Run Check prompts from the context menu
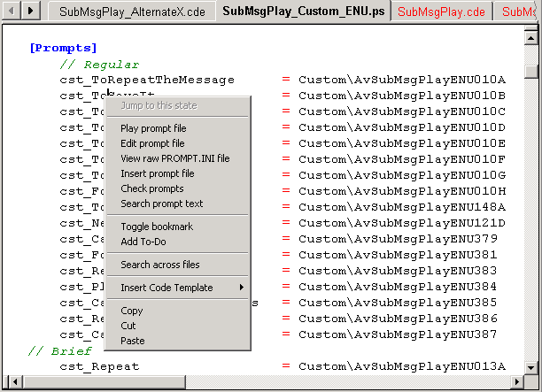542x392 pixels. point(151,188)
